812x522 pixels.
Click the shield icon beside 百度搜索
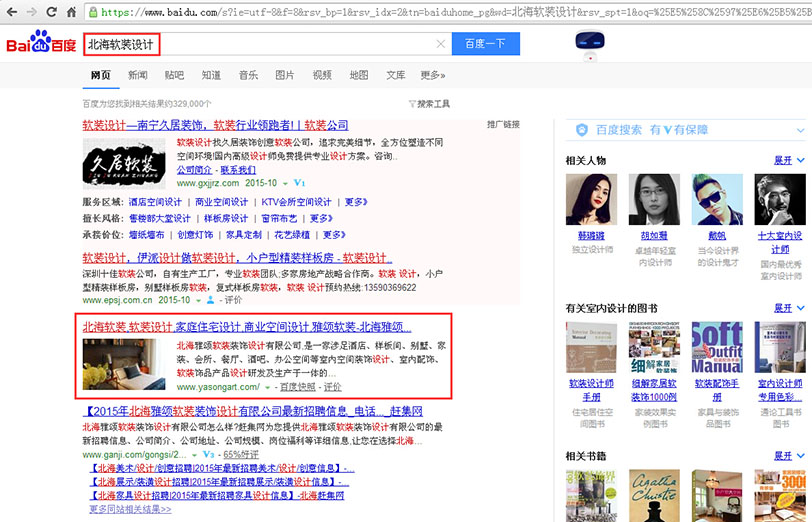pyautogui.click(x=582, y=130)
